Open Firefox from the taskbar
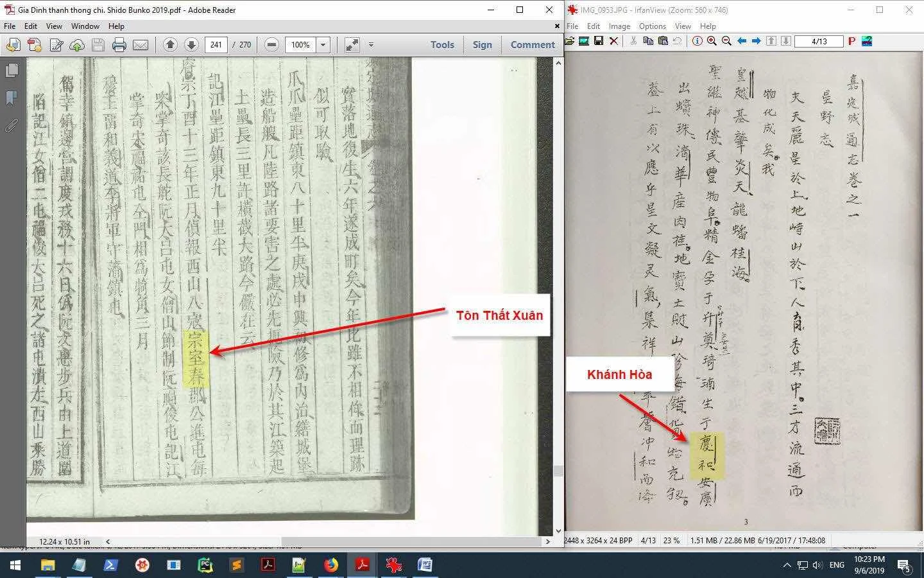 tap(331, 565)
